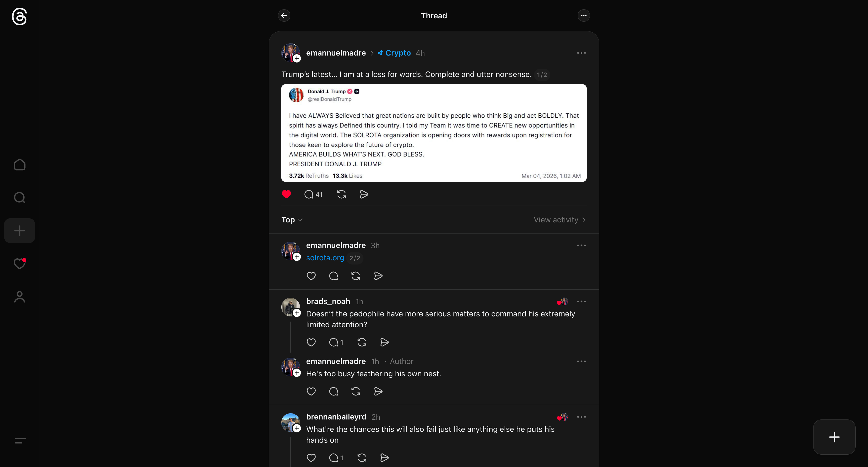868x467 pixels.
Task: Open notifications heart in sidebar
Action: point(20,263)
